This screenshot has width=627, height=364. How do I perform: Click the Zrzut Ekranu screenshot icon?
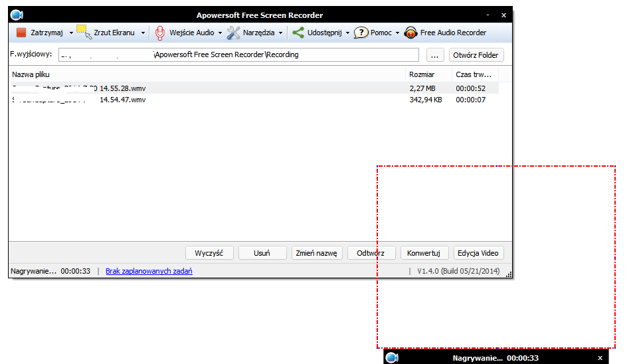pos(84,32)
